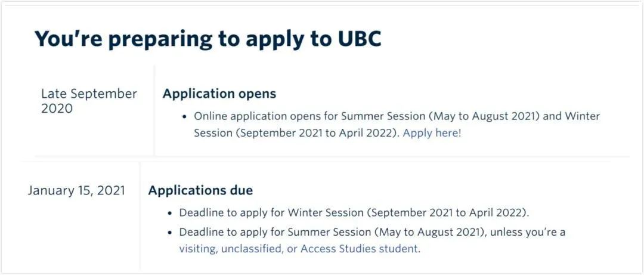Select the "January 15, 2021" date label
Image resolution: width=644 pixels, height=275 pixels.
coord(76,191)
